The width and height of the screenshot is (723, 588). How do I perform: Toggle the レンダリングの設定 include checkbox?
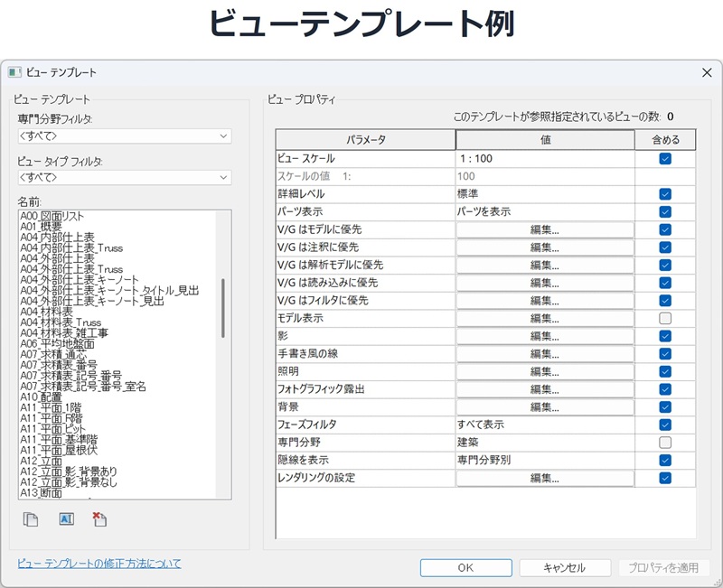665,478
